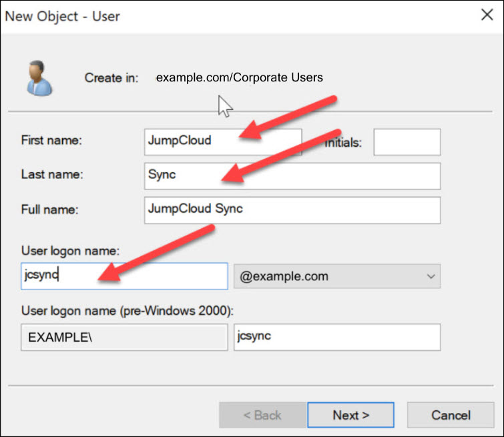504x437 pixels.
Task: Click the User logon name box with jcsync
Action: point(124,276)
